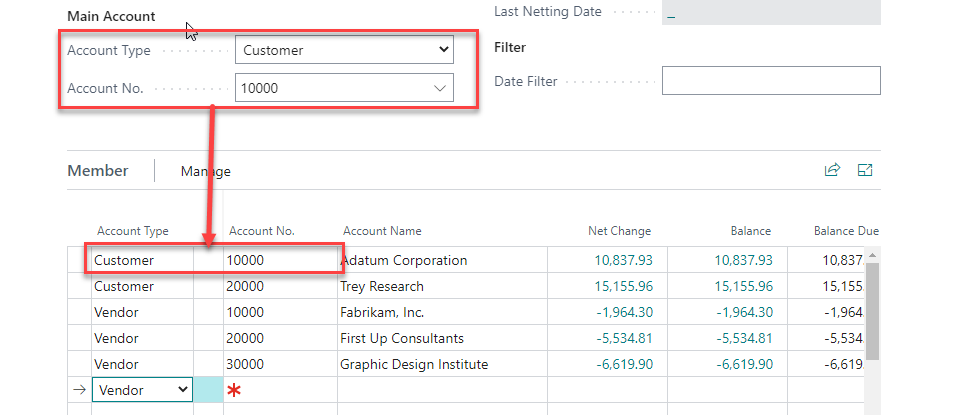This screenshot has height=415, width=957.
Task: Click Fabrikam, Inc. net change -1,964.30
Action: [x=624, y=312]
